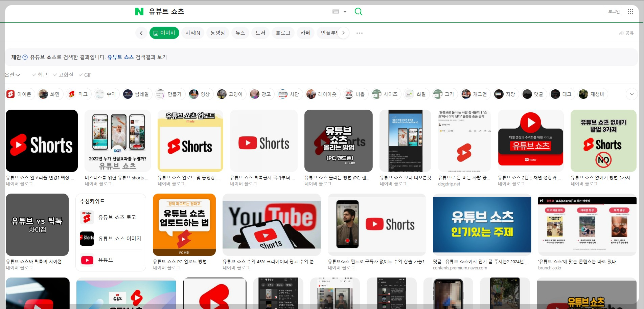Expand the 옵션 dropdown
Viewport: 644px width, 309px height.
[13, 75]
